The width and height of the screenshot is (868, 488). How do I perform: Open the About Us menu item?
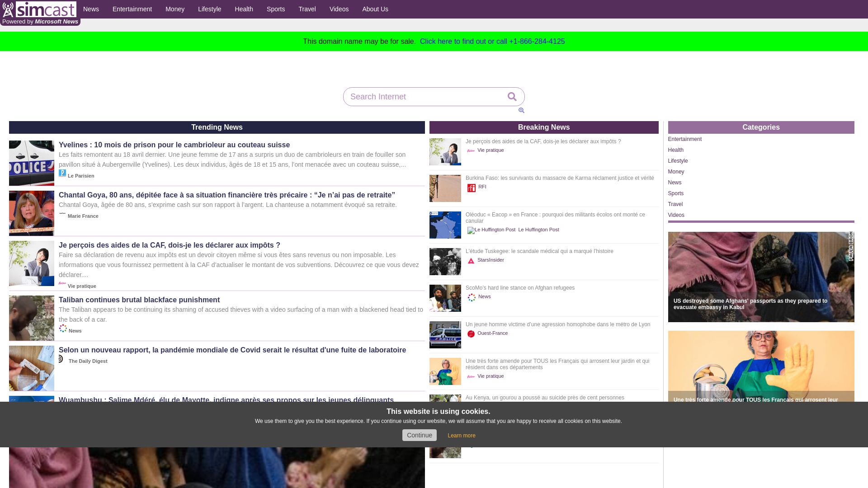click(375, 9)
